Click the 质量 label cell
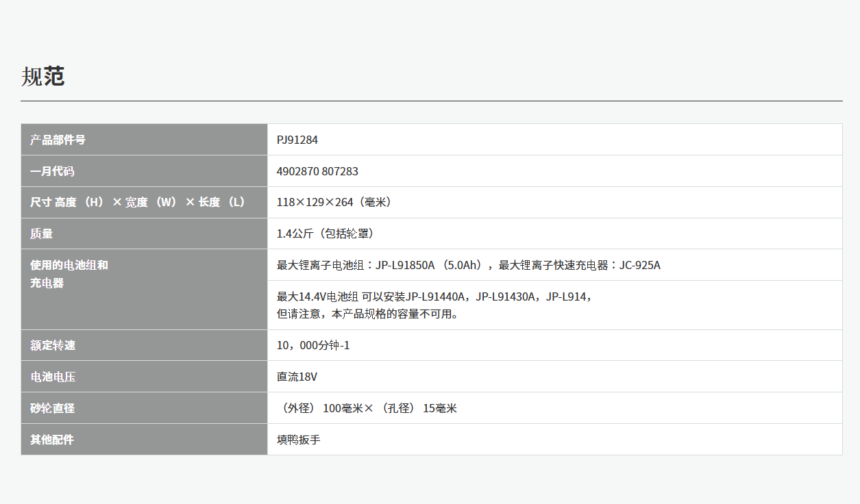The height and width of the screenshot is (504, 860). (144, 234)
